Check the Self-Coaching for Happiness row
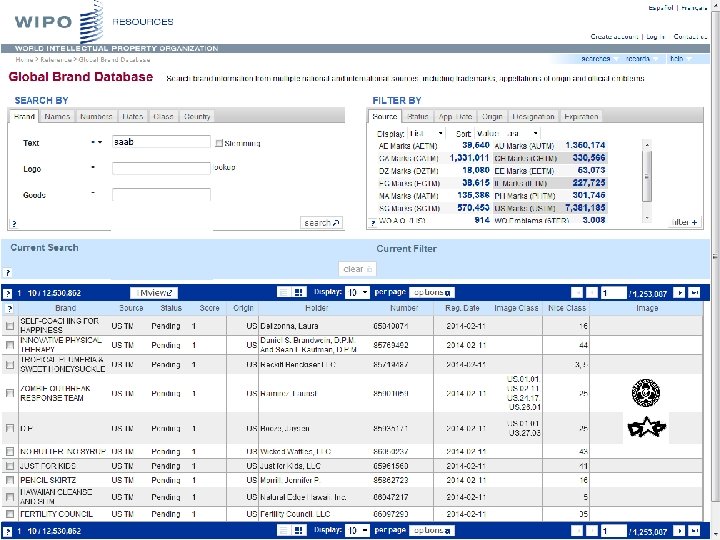This screenshot has width=720, height=540. (10, 326)
